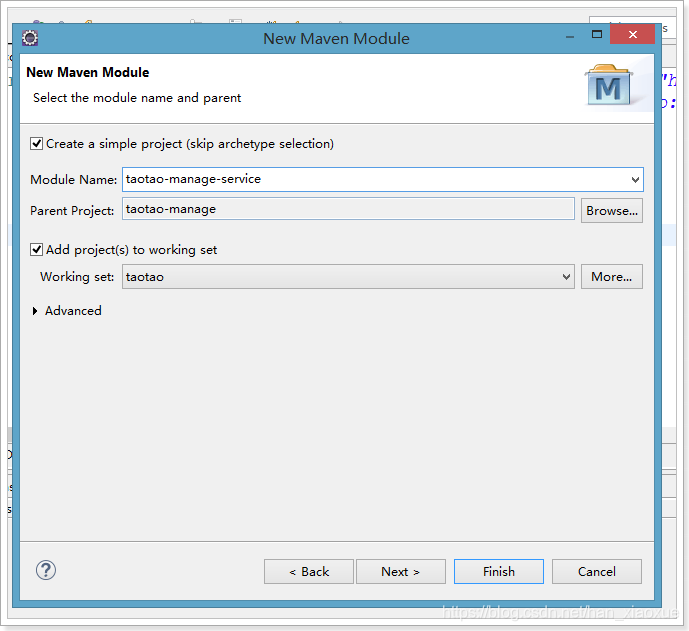Click the 'New Maven Module' bold heading

tap(88, 72)
